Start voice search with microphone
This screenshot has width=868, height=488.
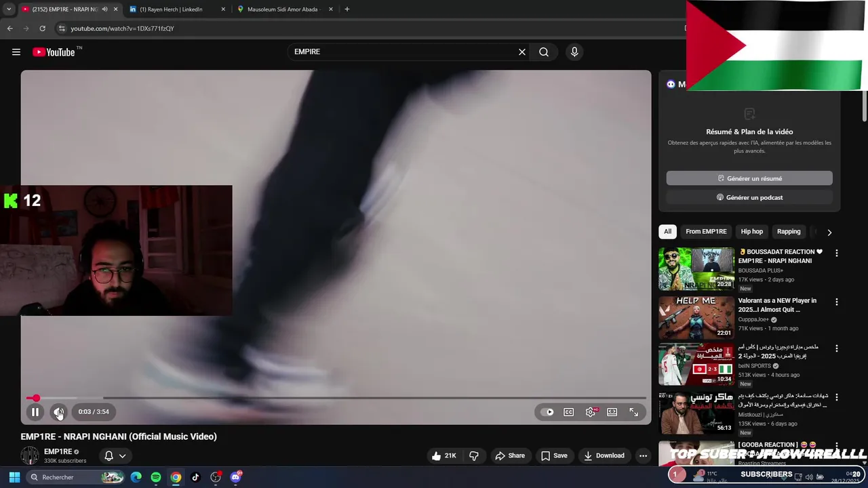pos(574,52)
